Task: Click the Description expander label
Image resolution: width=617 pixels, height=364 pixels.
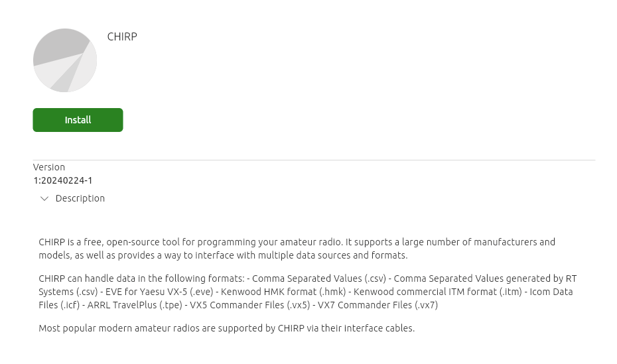Action: click(80, 198)
